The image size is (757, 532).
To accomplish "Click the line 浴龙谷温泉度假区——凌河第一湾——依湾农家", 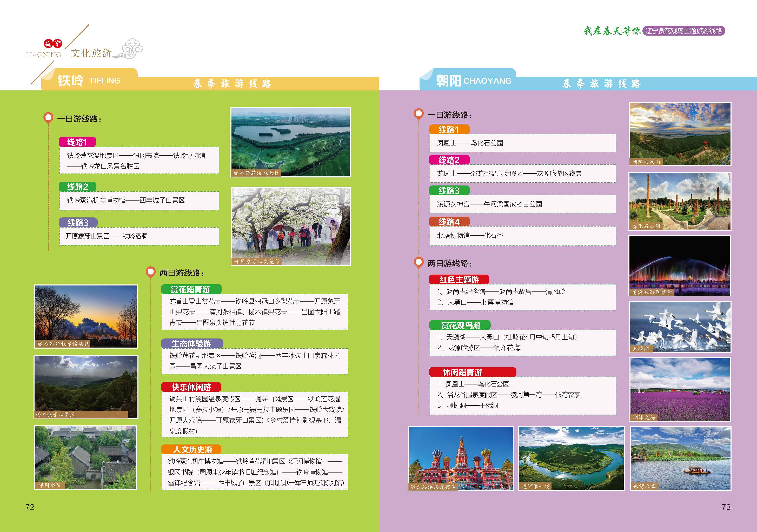I will coord(508,395).
